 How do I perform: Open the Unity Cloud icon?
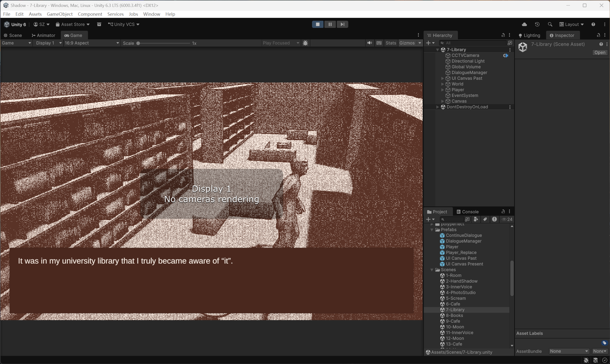pos(524,24)
